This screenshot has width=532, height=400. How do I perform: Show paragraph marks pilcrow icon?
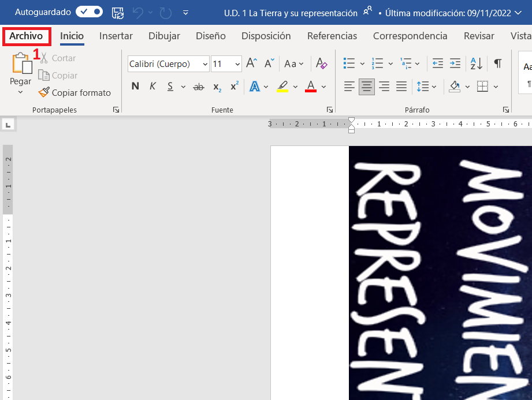click(497, 63)
